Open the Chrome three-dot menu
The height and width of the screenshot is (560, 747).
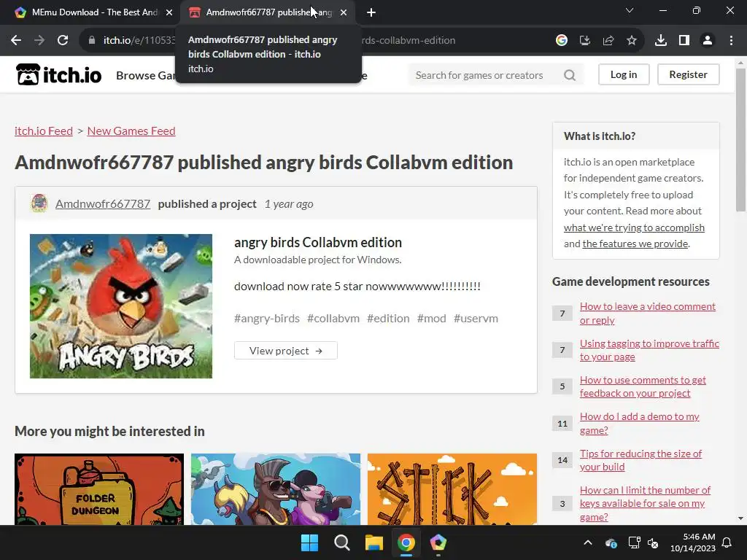point(731,41)
